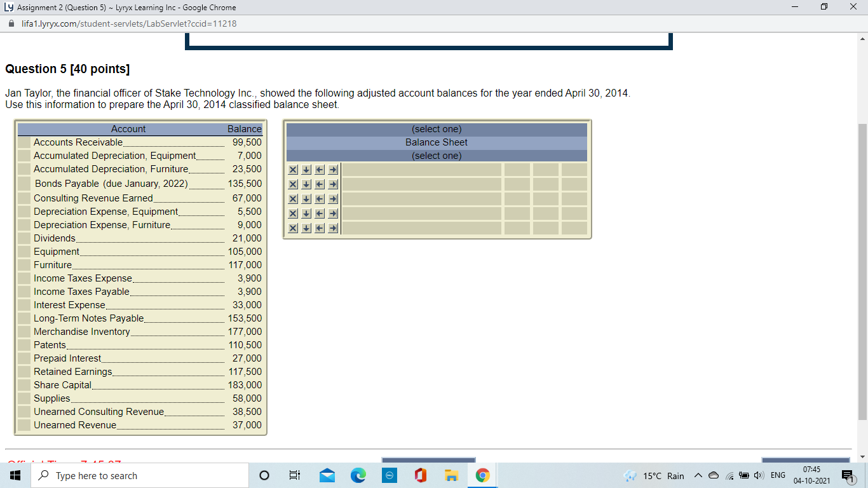Viewport: 868px width, 488px height.
Task: Click the padlock site-info icon in address bar
Action: 11,23
